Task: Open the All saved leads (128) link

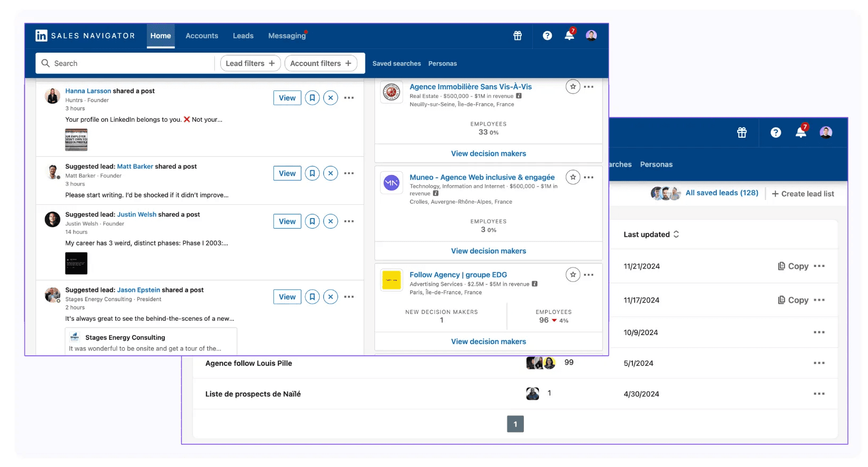Action: coord(722,193)
